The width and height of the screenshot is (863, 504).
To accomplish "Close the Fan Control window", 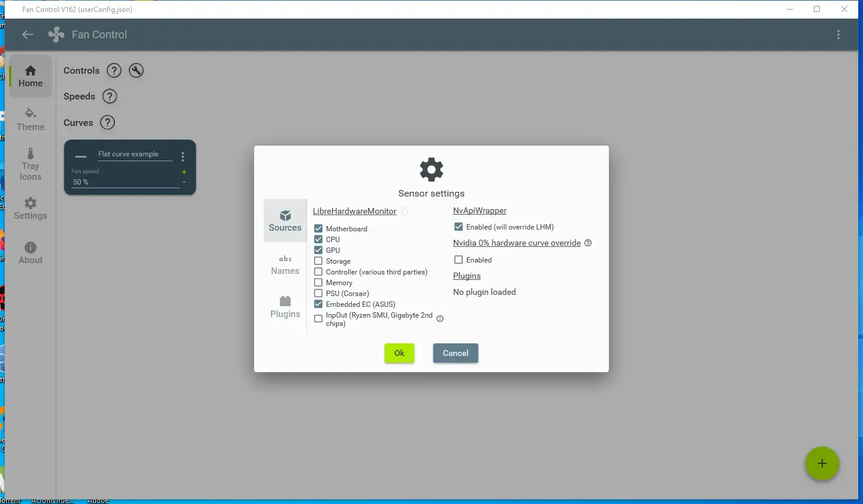I will (844, 9).
